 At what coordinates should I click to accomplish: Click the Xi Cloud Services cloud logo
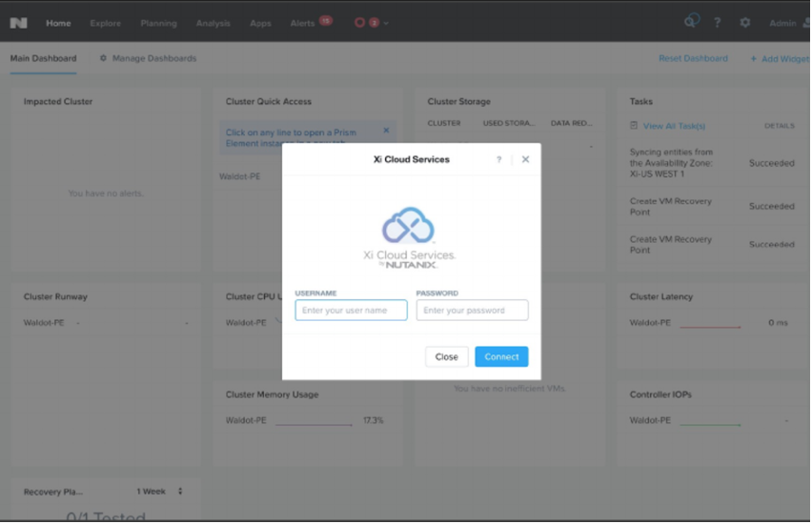coord(409,227)
